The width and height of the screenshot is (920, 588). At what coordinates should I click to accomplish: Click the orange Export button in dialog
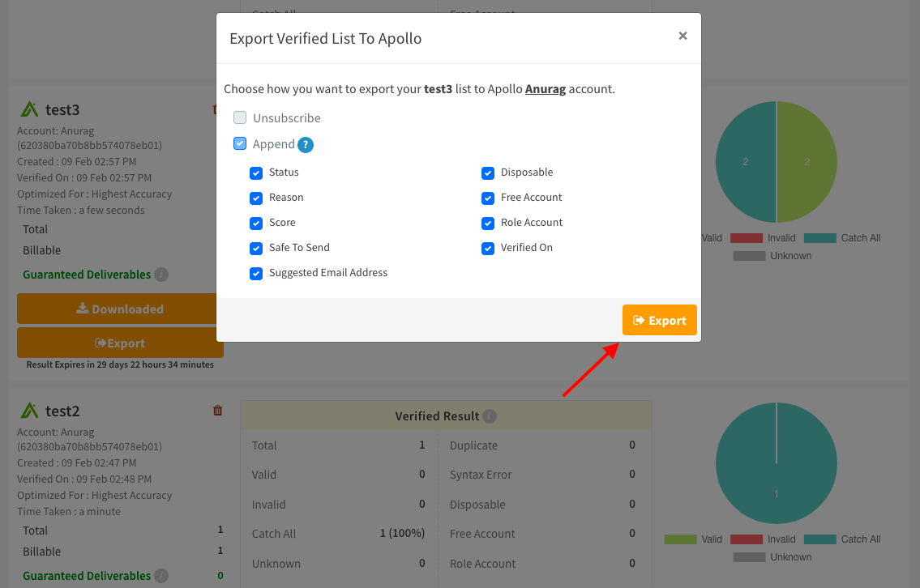point(660,320)
